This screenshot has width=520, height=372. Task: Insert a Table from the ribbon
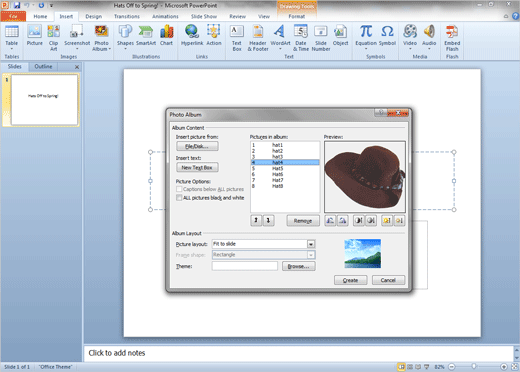pyautogui.click(x=12, y=38)
